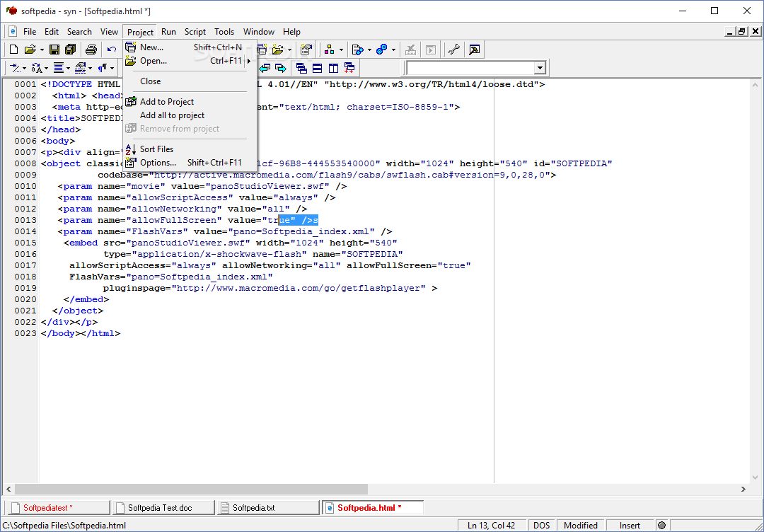Image resolution: width=764 pixels, height=532 pixels.
Task: Click the change case aA icon
Action: click(x=37, y=68)
